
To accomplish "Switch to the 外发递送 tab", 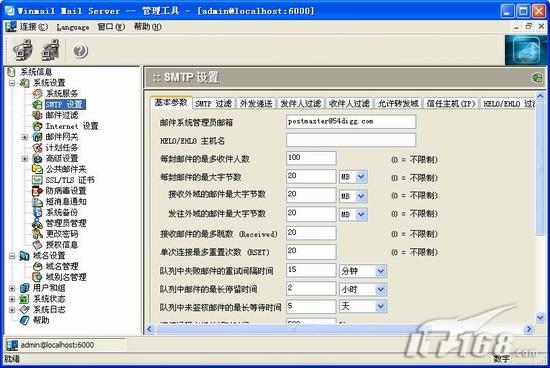I will click(256, 103).
